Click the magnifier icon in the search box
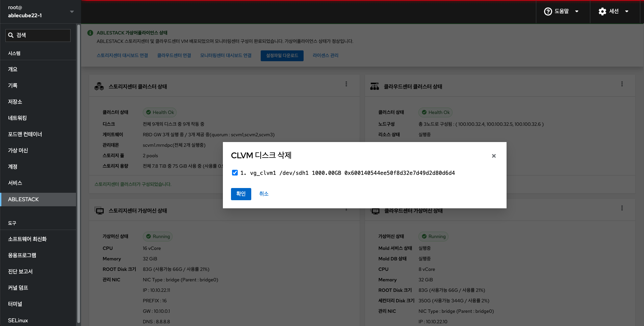The width and height of the screenshot is (644, 326). point(11,35)
